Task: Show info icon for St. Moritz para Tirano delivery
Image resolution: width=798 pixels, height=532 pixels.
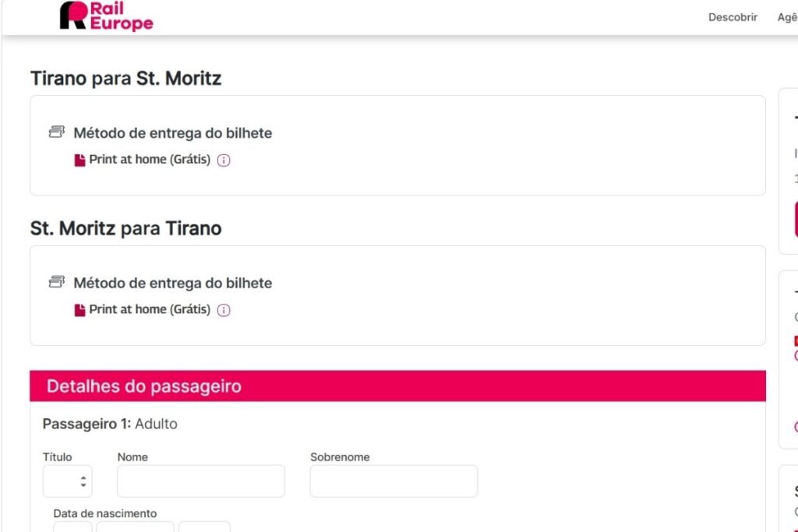Action: [224, 310]
